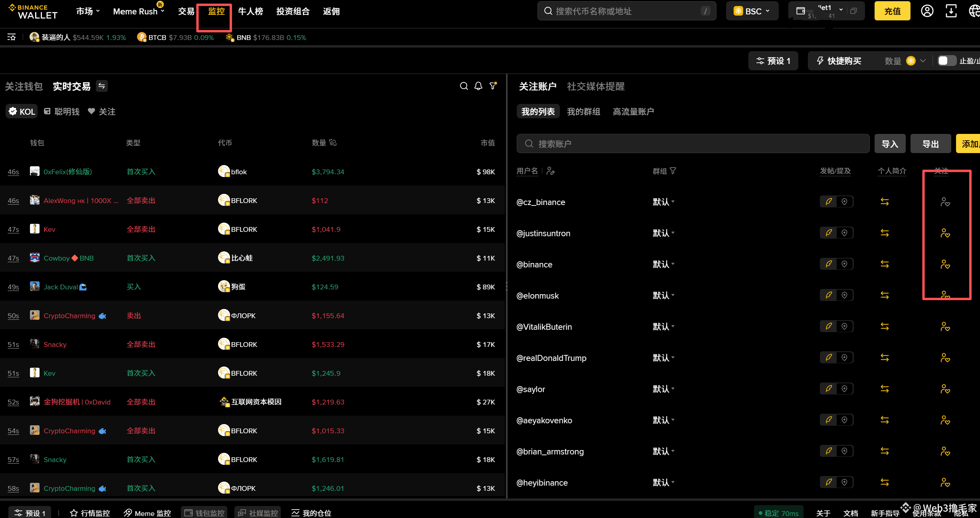Switch to the 牛人榜 tab
980x518 pixels.
[x=250, y=11]
